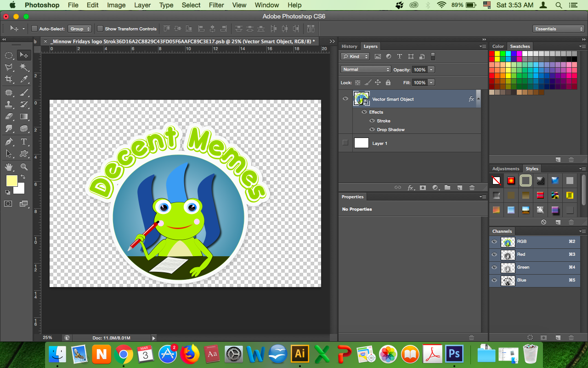Select the Hand tool
The width and height of the screenshot is (588, 368).
pyautogui.click(x=9, y=167)
